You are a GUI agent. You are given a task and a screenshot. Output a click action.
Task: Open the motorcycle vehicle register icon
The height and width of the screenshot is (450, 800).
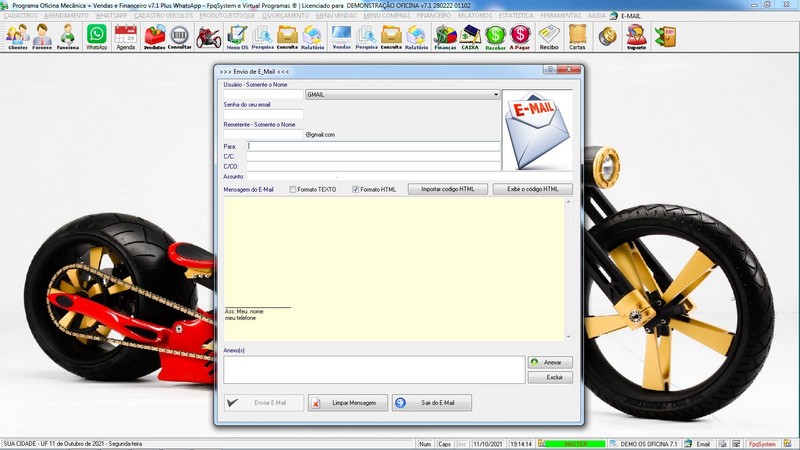pyautogui.click(x=209, y=37)
